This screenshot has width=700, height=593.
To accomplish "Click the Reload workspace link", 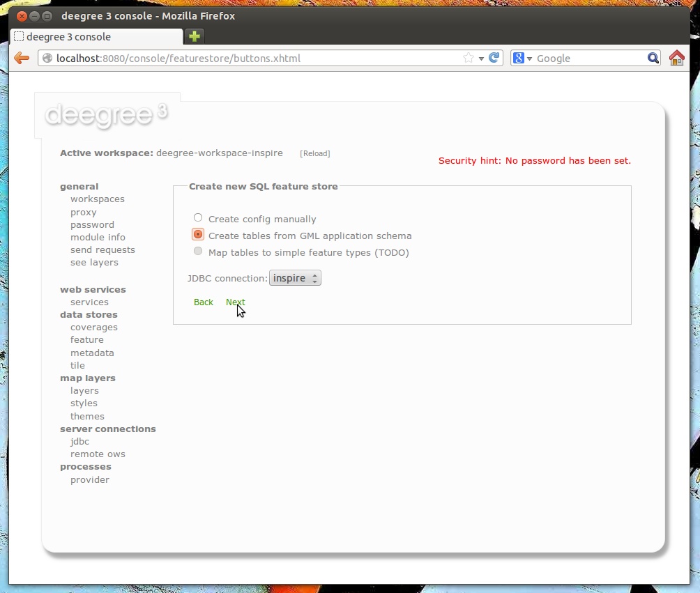I will 315,153.
